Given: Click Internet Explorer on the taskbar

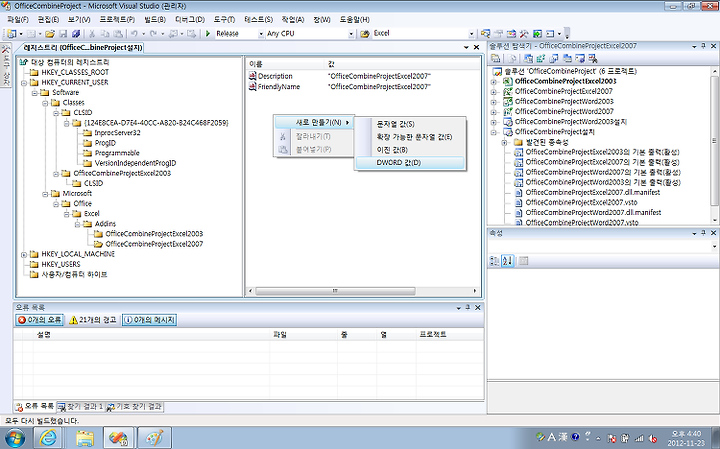Looking at the screenshot, I should 48,438.
